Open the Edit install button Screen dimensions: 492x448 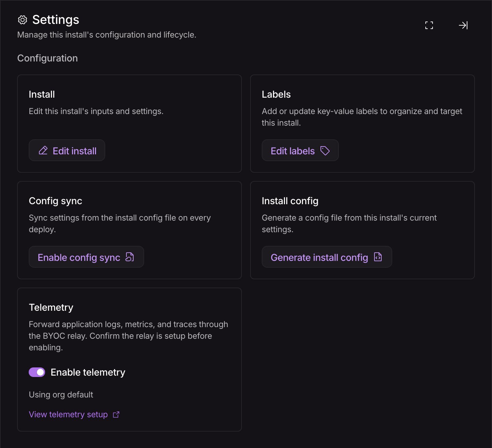67,150
